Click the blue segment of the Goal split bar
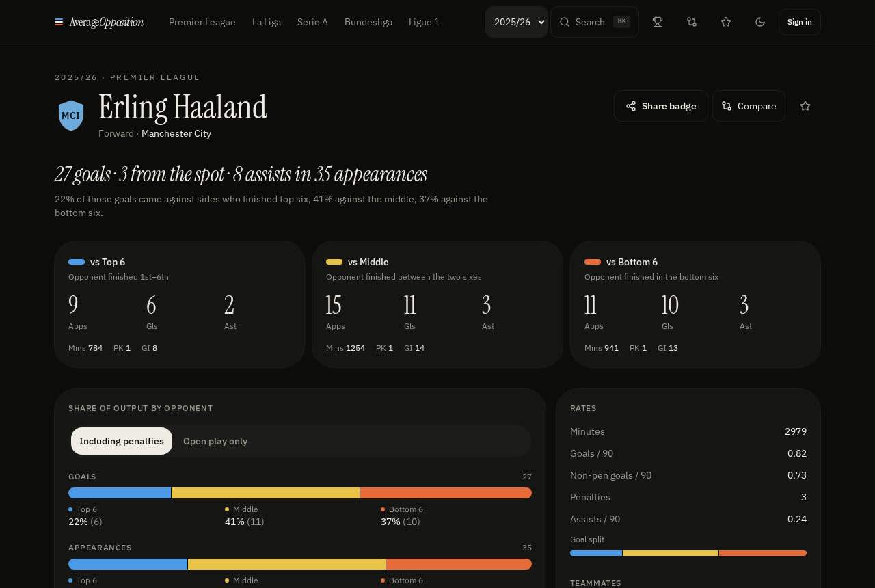Screen dimensions: 875x588 pos(596,553)
